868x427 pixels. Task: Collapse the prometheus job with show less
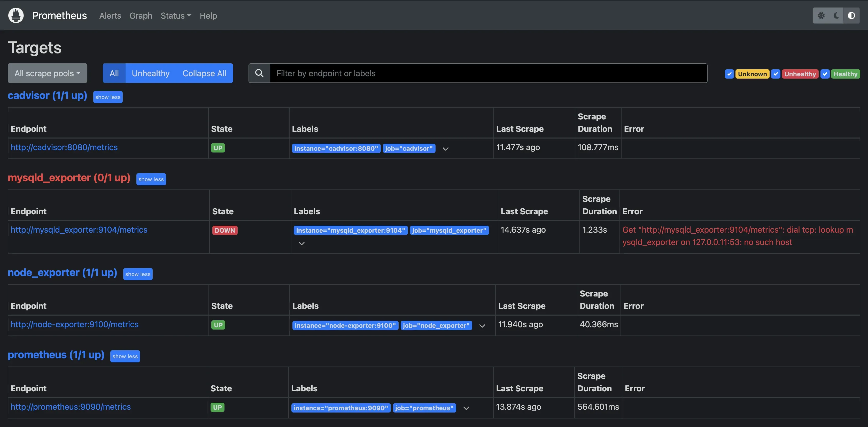click(x=125, y=356)
